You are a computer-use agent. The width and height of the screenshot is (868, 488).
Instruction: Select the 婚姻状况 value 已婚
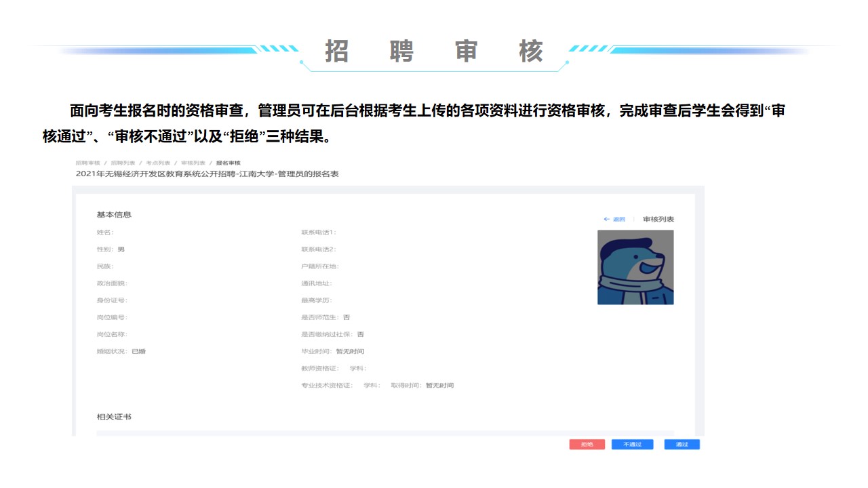pyautogui.click(x=138, y=351)
